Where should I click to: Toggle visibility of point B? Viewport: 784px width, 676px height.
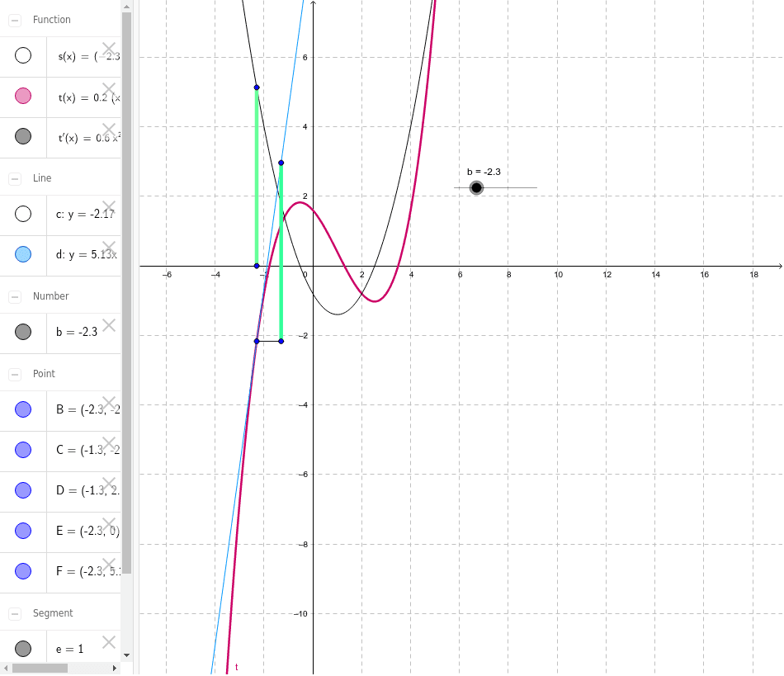point(23,409)
